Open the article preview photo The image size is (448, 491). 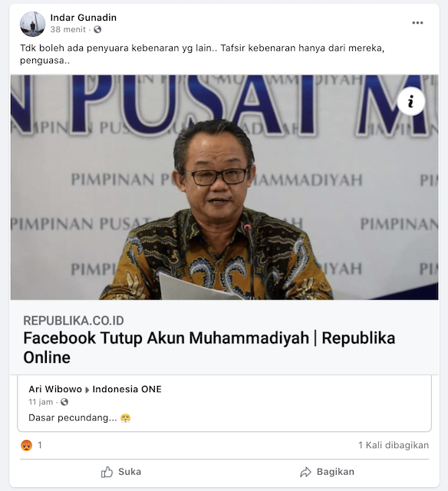coord(224,187)
